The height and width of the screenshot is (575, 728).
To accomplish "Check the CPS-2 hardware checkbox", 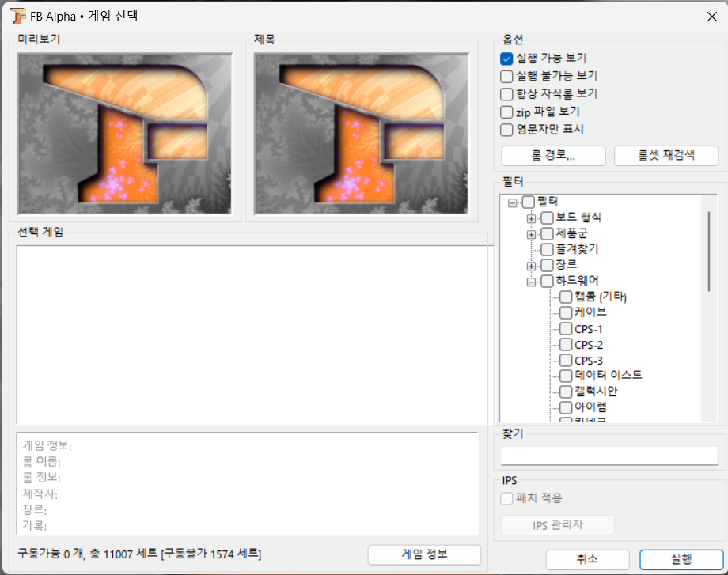I will [566, 345].
